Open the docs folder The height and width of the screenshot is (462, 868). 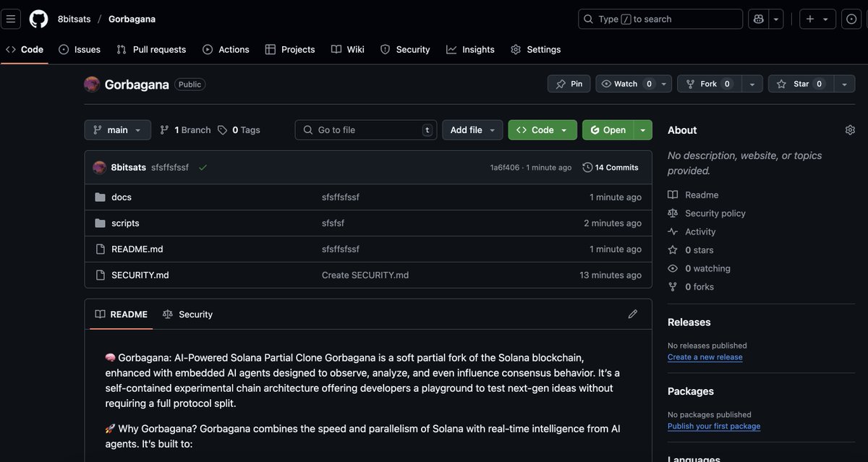[122, 197]
